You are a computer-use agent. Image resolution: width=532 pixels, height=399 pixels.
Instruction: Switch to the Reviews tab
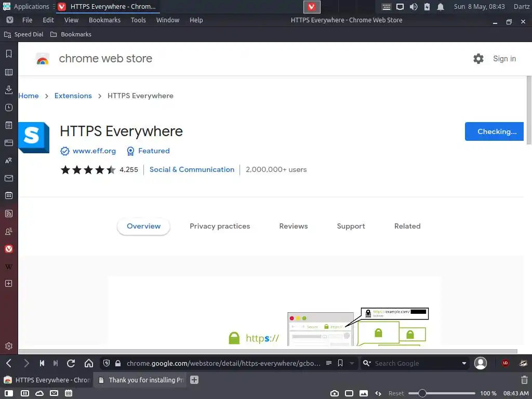click(x=294, y=227)
